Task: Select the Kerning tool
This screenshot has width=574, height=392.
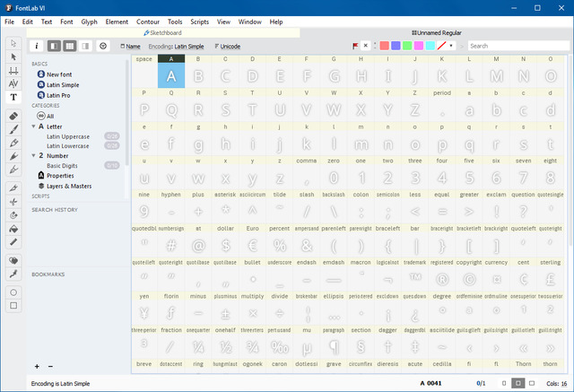Action: click(13, 83)
